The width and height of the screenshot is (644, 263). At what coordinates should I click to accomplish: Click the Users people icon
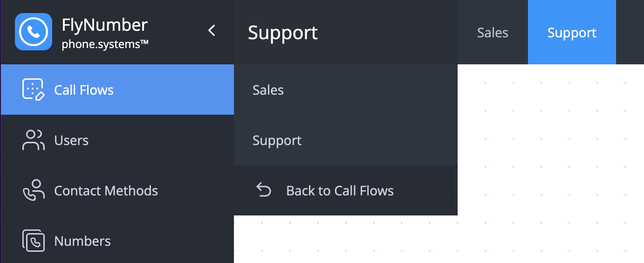point(34,140)
